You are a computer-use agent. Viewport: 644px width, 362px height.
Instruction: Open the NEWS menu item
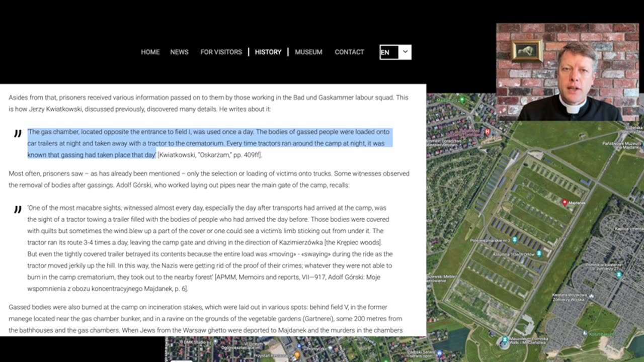pos(179,52)
